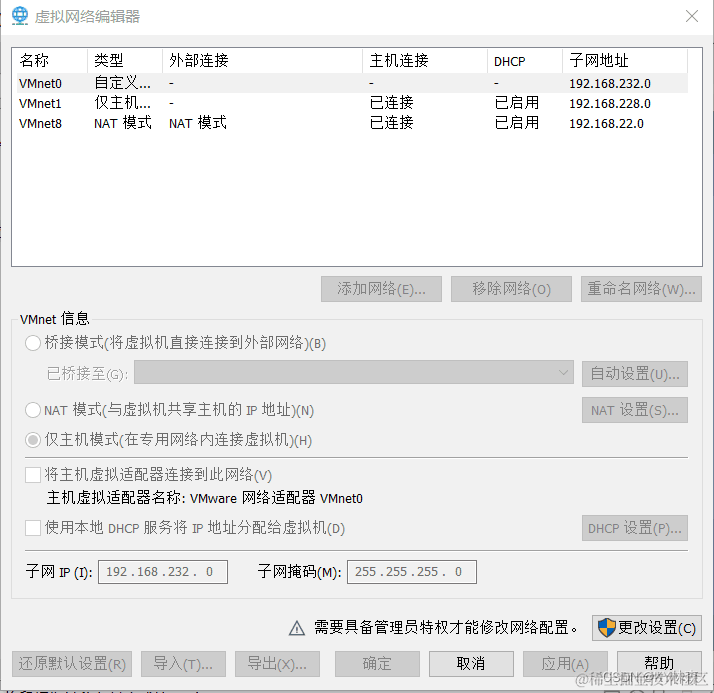This screenshot has height=693, width=714.
Task: Select NAT 模式 radio button
Action: tap(33, 410)
